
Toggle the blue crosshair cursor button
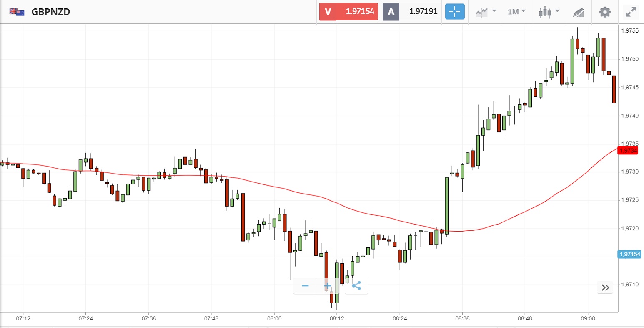tap(454, 12)
